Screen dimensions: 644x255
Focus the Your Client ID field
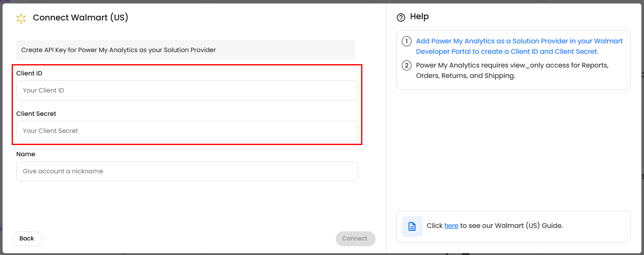point(187,90)
